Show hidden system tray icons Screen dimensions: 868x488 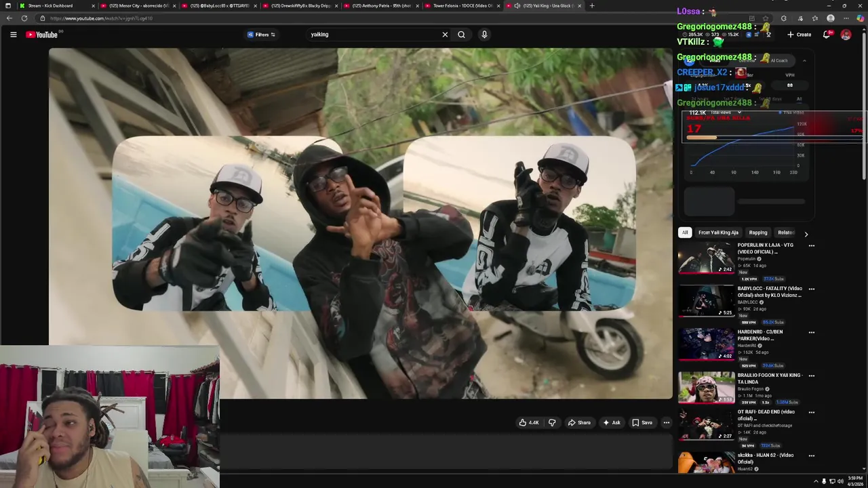816,481
